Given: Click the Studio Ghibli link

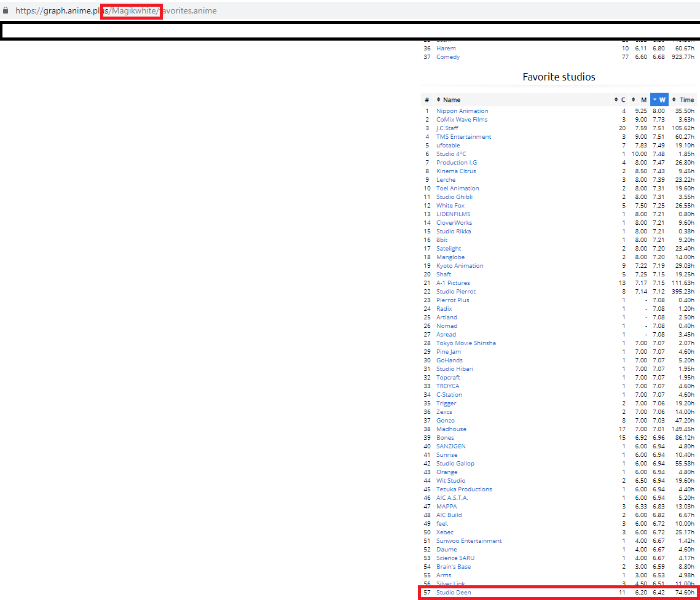Looking at the screenshot, I should 454,197.
